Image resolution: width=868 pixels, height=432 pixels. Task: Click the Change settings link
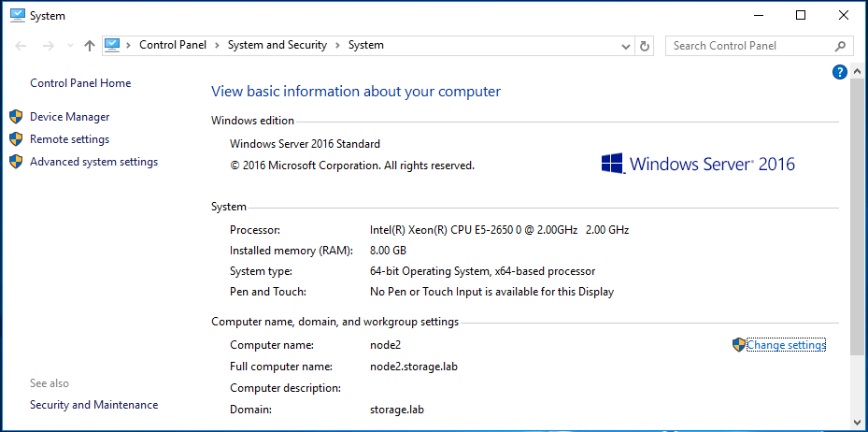tap(786, 345)
